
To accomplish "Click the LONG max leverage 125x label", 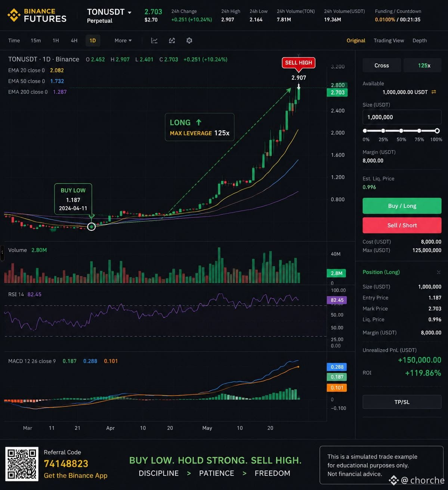I will (x=200, y=127).
